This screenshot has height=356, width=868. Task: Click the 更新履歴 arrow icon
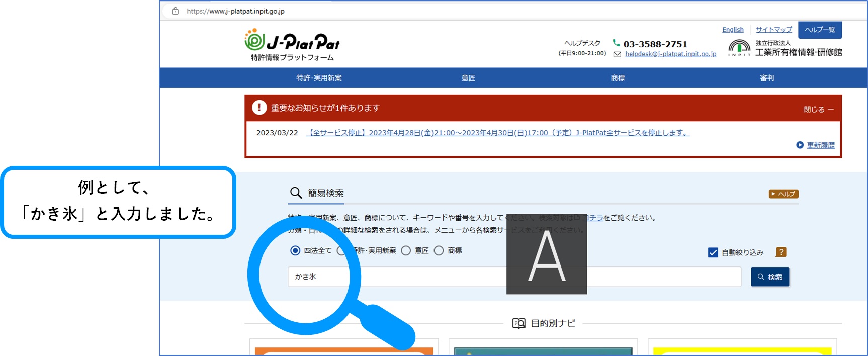tap(800, 145)
